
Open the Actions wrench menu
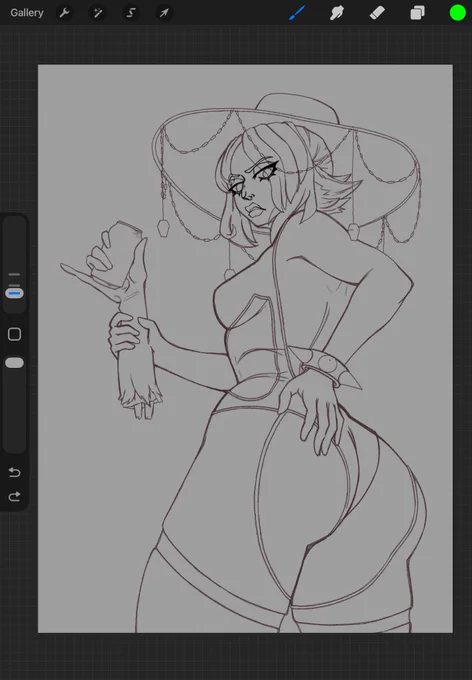click(65, 13)
